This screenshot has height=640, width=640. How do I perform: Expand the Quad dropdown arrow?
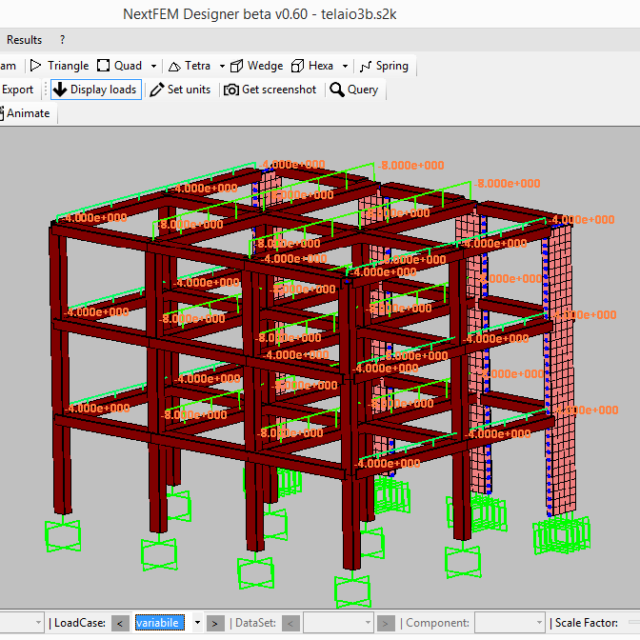tap(153, 66)
